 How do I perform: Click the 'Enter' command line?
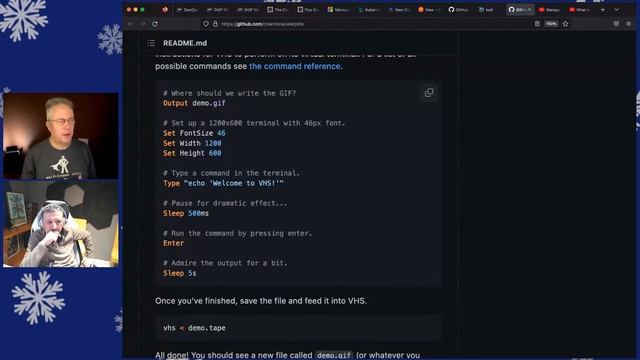(173, 243)
